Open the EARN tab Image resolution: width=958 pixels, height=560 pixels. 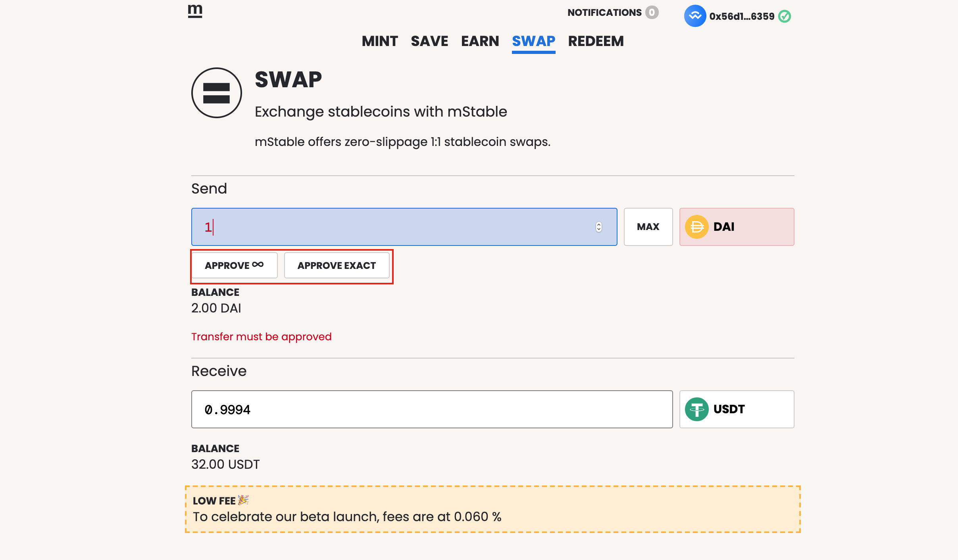(480, 41)
